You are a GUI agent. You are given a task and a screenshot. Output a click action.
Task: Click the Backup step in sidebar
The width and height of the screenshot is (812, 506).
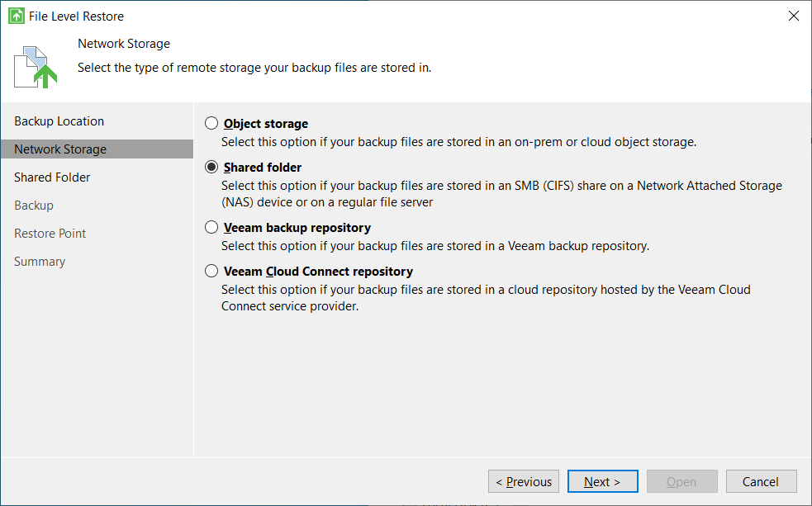coord(34,206)
